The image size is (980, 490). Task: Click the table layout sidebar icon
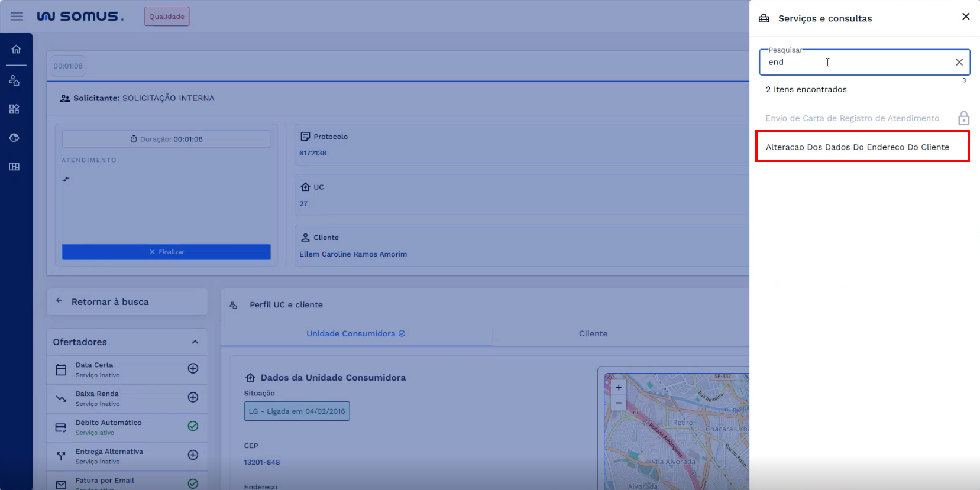point(14,167)
